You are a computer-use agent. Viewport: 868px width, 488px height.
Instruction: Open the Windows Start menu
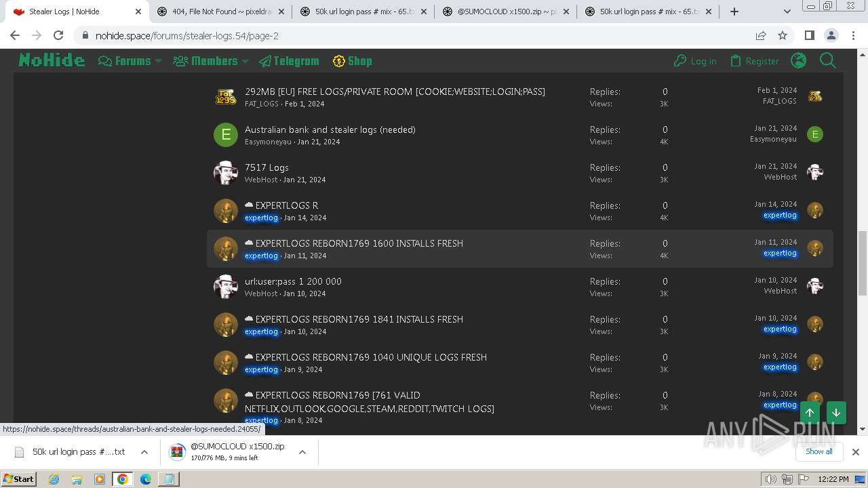(18, 479)
